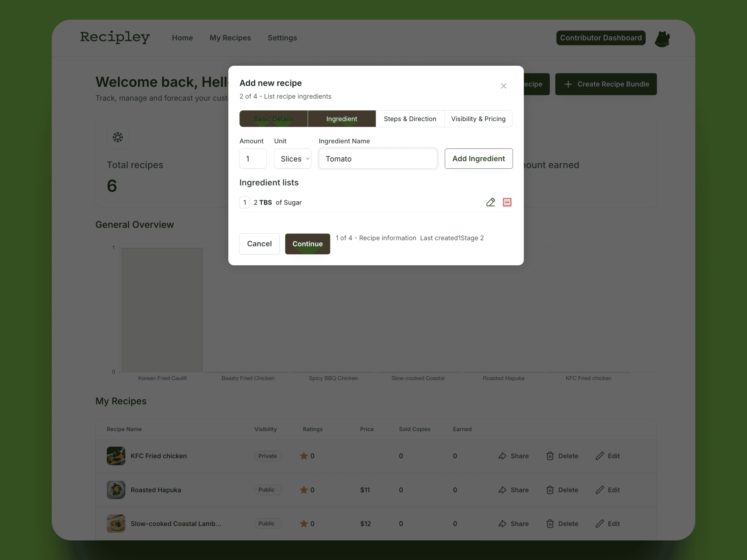This screenshot has width=747, height=560.
Task: Navigate to Home in the top menu
Action: [x=182, y=38]
